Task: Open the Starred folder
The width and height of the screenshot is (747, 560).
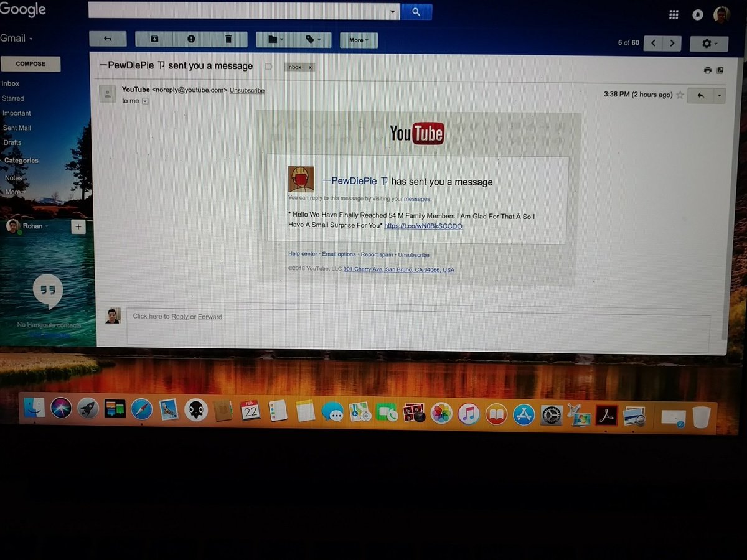Action: tap(13, 98)
